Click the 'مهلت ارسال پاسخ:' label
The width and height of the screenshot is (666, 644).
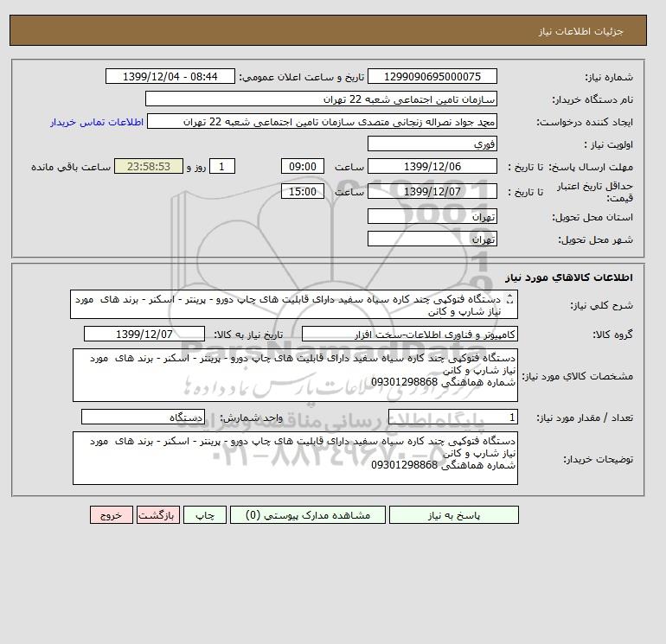click(591, 167)
